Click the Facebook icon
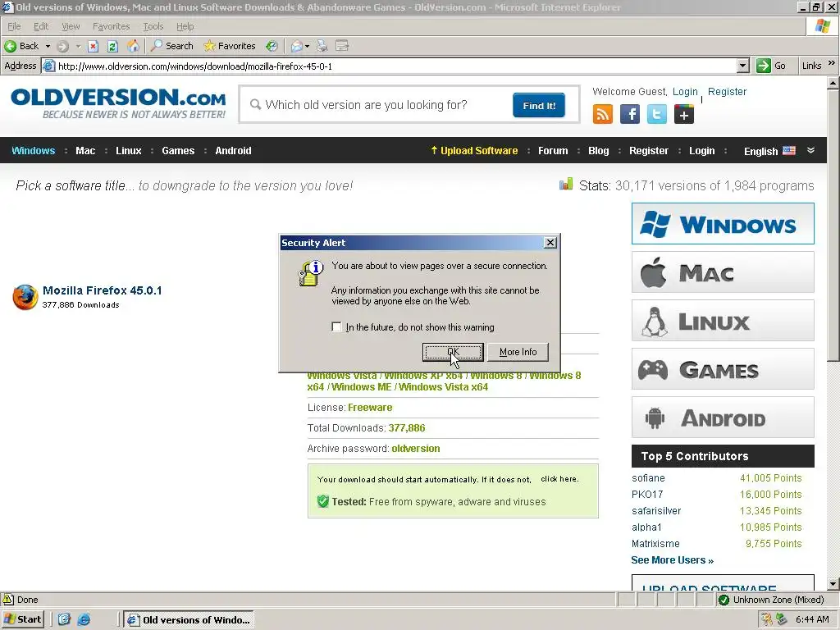 (630, 114)
